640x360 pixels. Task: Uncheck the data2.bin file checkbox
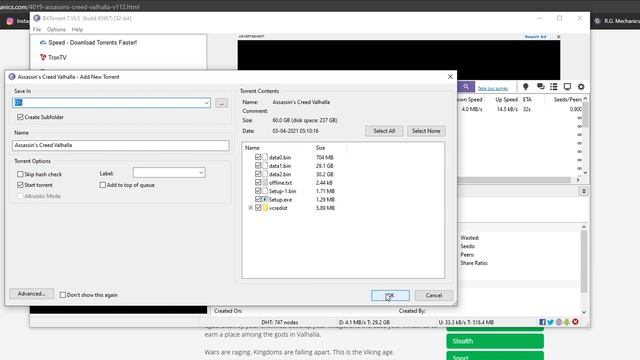tap(258, 174)
